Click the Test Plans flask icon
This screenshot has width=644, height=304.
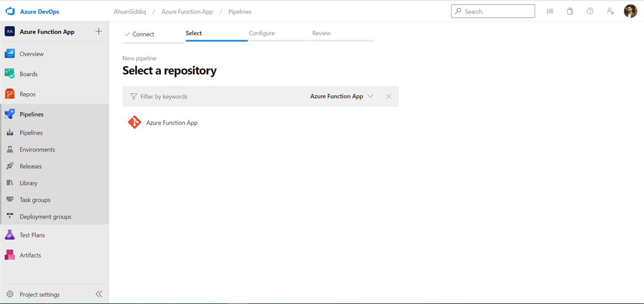tap(10, 235)
